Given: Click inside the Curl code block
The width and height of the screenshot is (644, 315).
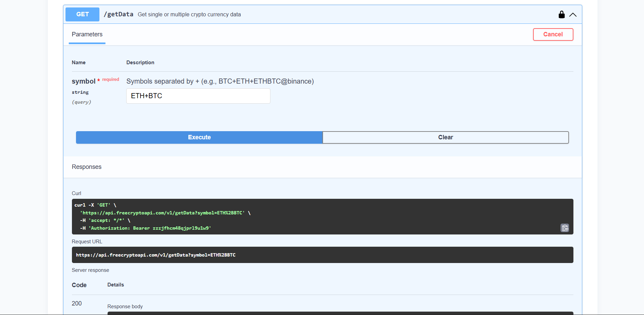Looking at the screenshot, I should (238, 216).
